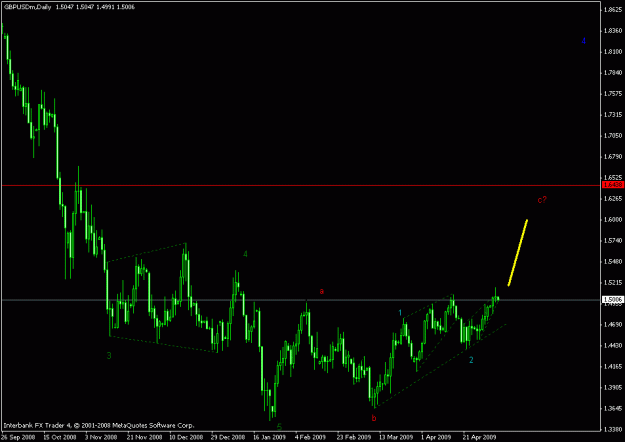Screen dimensions: 625x442
Task: Select the red wave label b
Action: click(373, 418)
